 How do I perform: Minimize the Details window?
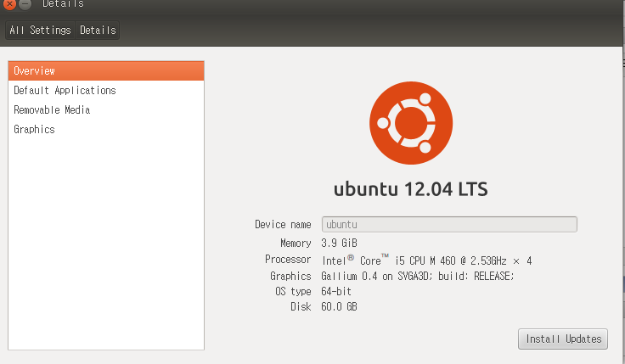25,4
